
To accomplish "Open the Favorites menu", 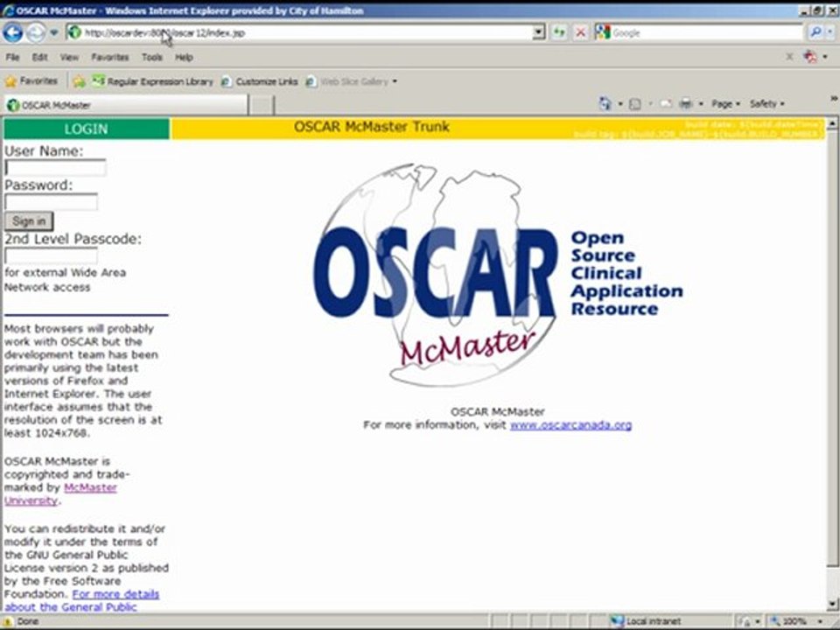I will click(x=110, y=57).
